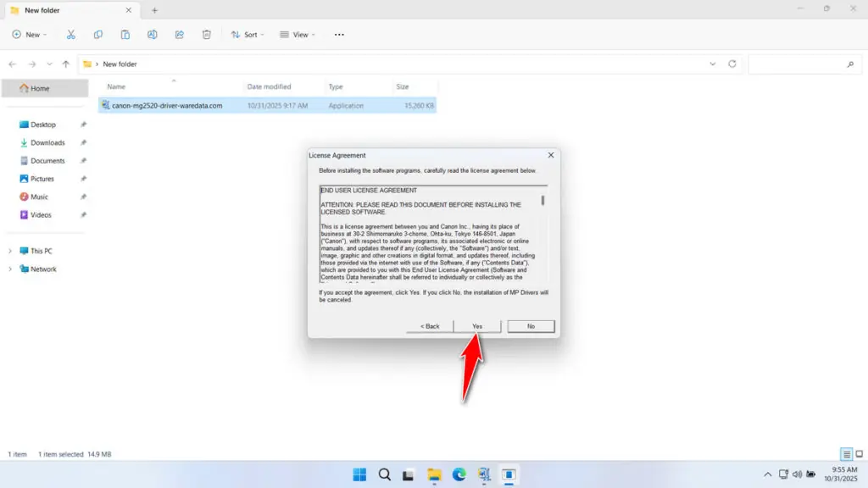Expand the This PC tree item
Viewport: 868px width, 488px height.
coord(9,251)
